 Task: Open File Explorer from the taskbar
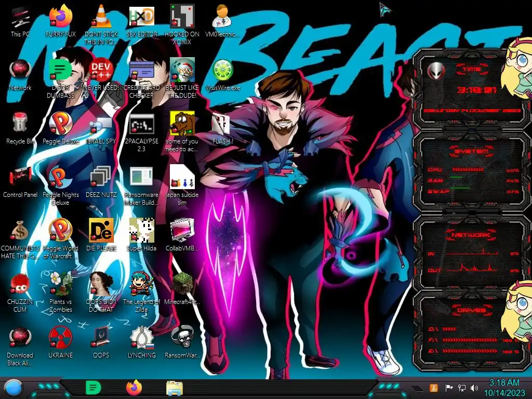tap(175, 388)
